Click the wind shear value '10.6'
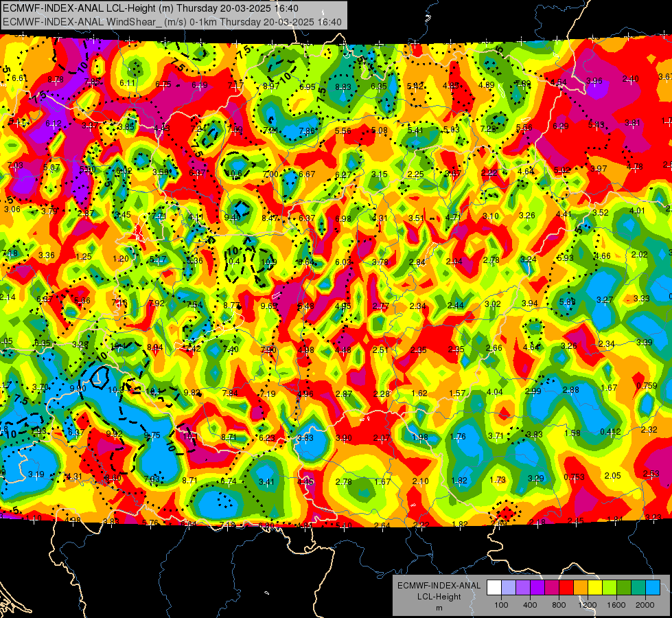This screenshot has width=672, height=618. [234, 173]
